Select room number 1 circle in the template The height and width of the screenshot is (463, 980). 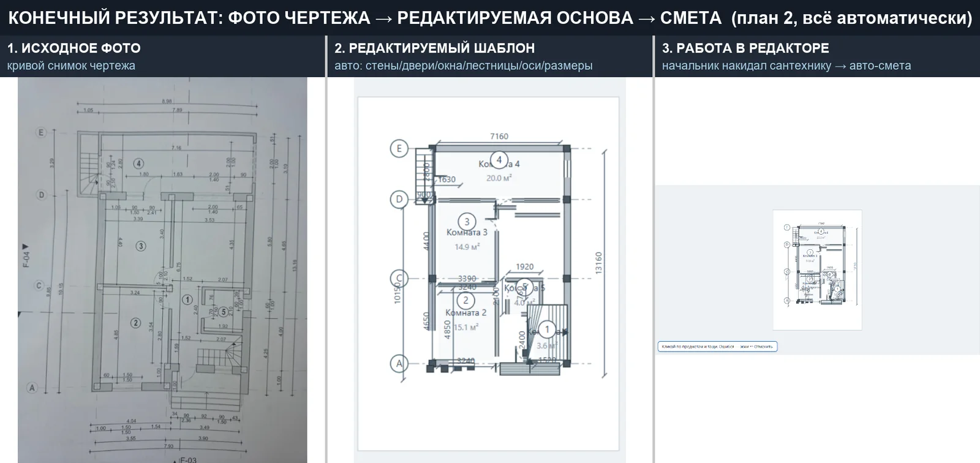point(547,329)
